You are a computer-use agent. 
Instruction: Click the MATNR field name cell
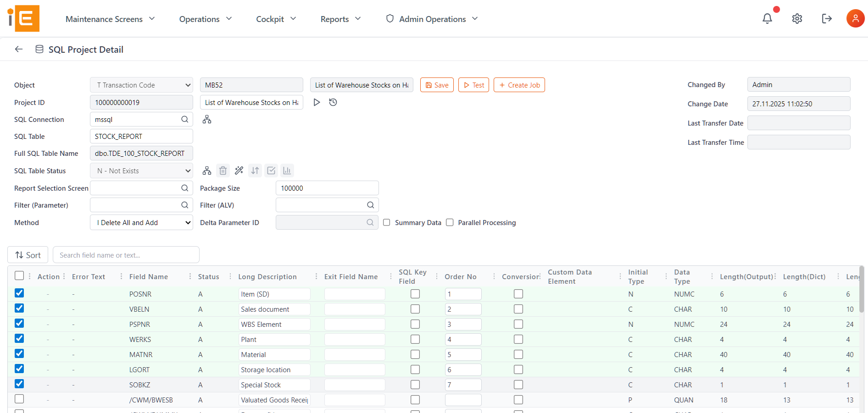141,354
